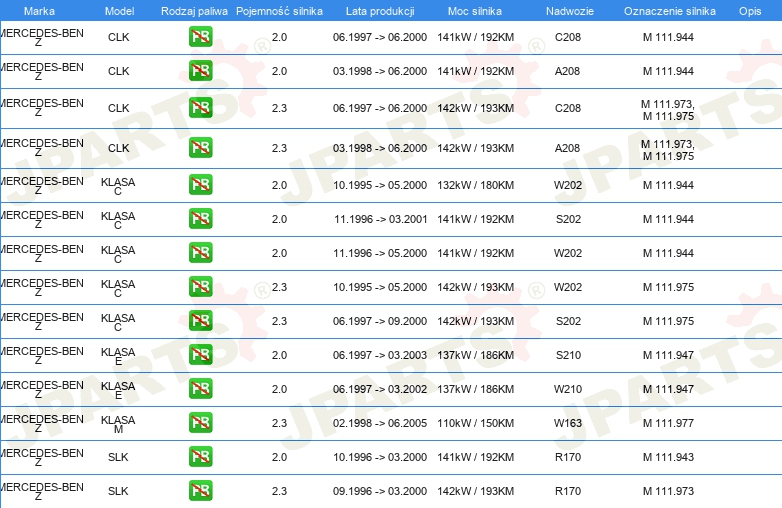
Task: Click the Model column header
Action: click(119, 11)
